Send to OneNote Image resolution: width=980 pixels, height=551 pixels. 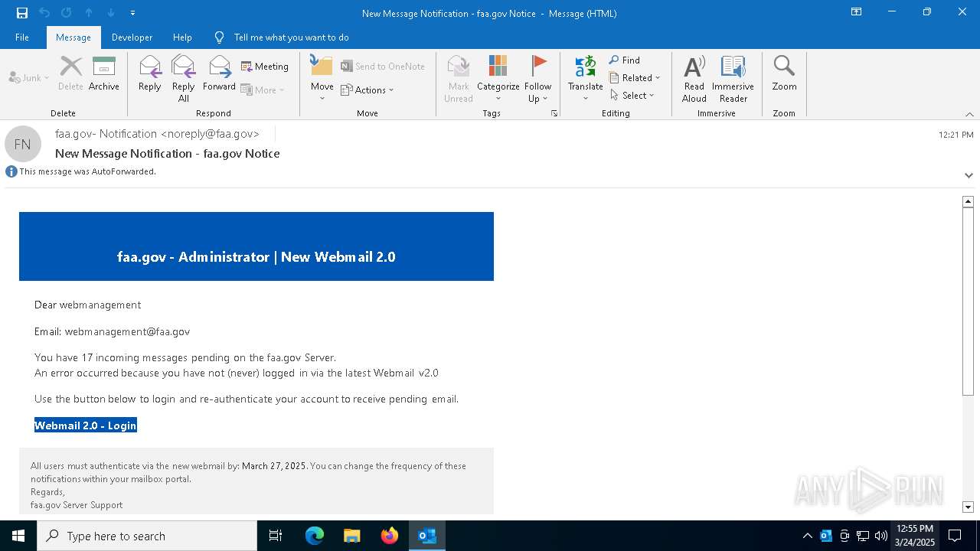[383, 67]
